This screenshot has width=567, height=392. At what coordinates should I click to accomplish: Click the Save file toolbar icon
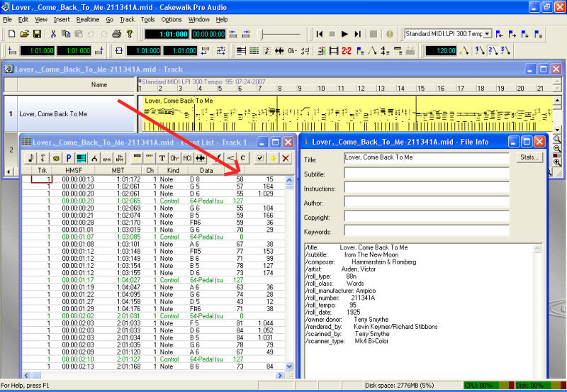tap(37, 33)
